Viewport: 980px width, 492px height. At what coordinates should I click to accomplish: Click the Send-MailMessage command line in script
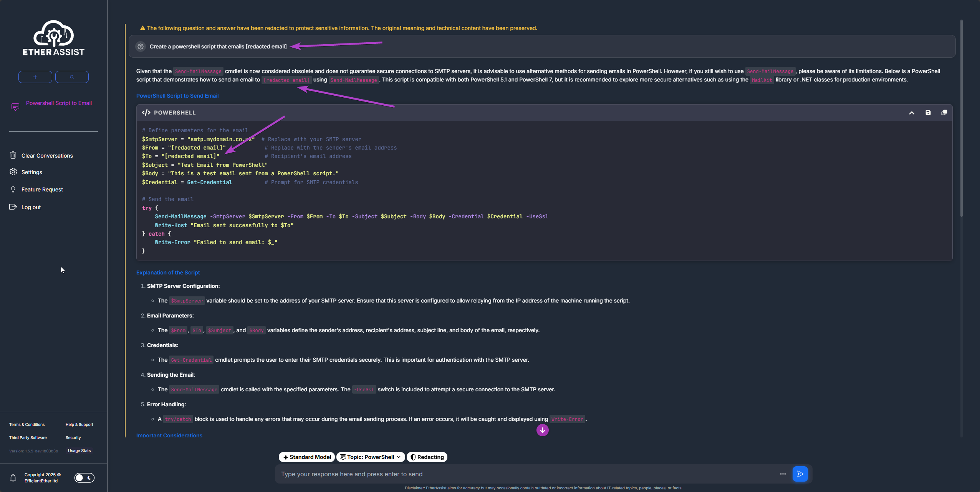(351, 216)
